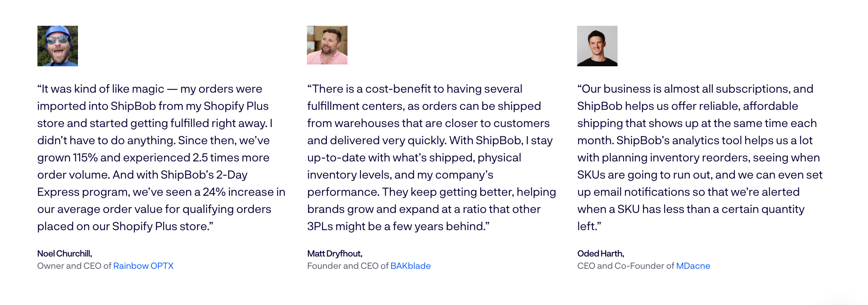Click the "Founder and CEO of" text
The image size is (868, 305).
point(348,266)
